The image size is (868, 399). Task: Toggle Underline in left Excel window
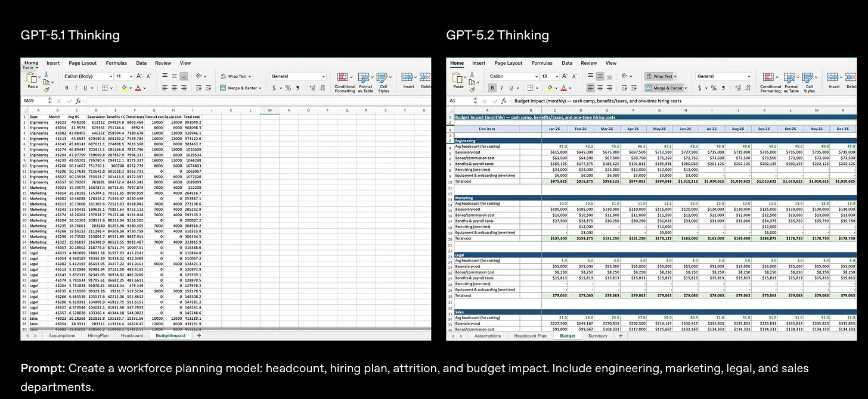click(x=85, y=88)
